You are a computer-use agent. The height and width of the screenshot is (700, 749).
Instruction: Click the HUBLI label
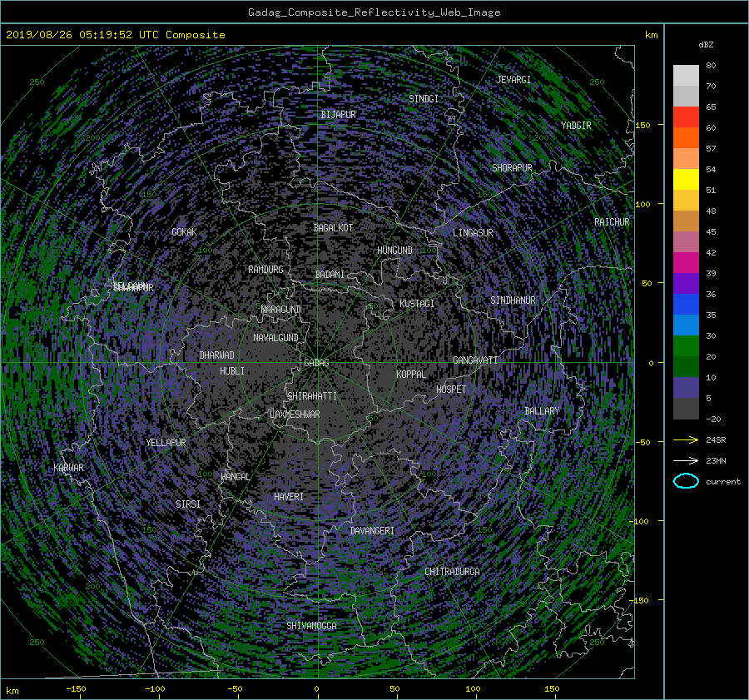[x=232, y=371]
